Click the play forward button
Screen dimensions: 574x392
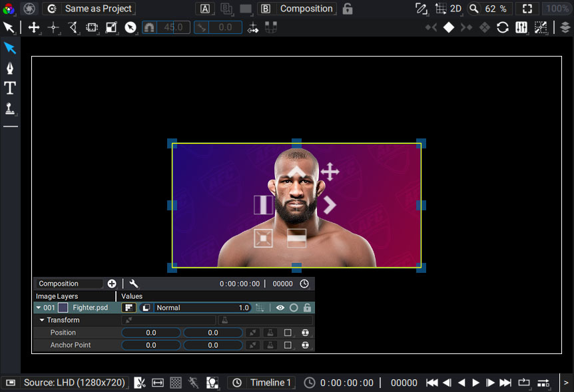click(475, 383)
